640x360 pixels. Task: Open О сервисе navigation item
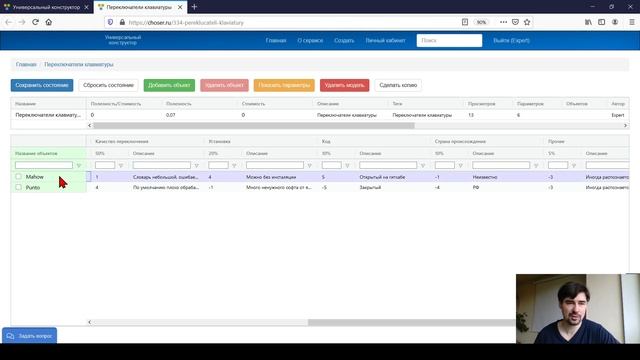(x=310, y=40)
